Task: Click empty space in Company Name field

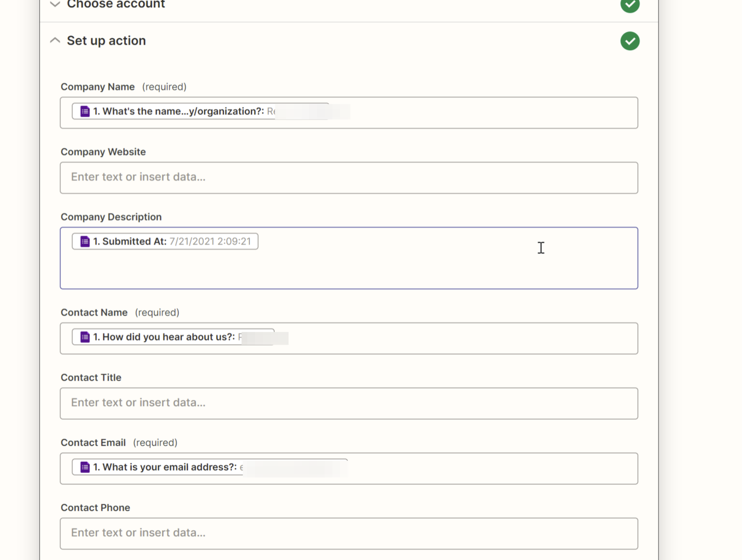Action: [484, 113]
